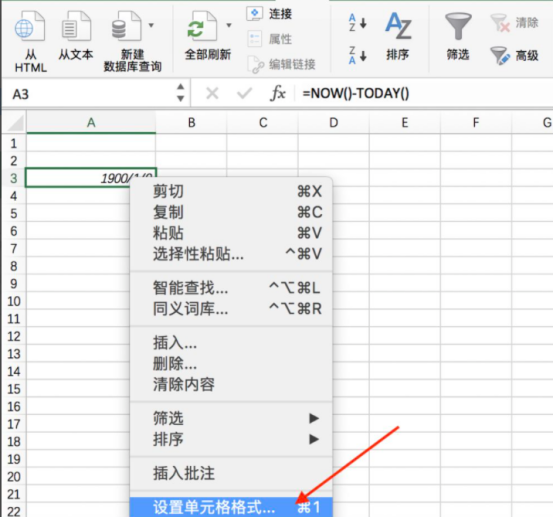Choose Insert (插入...) in context menu
The image size is (554, 517).
[x=231, y=342]
